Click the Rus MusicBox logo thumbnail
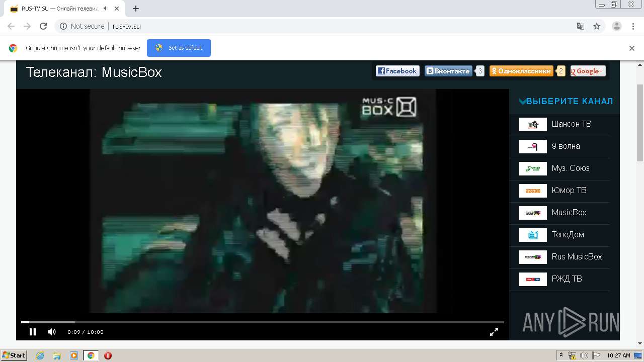Viewport: 644px width, 362px height. [533, 257]
